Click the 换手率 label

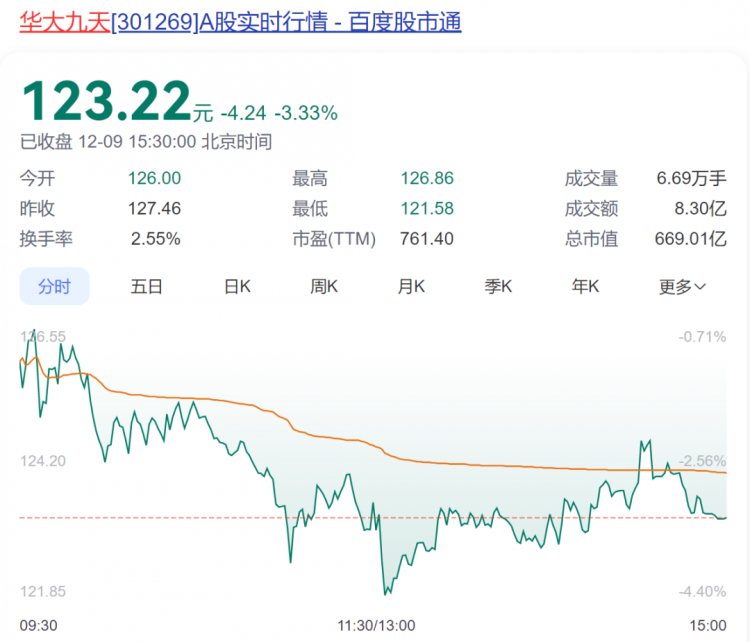[46, 239]
